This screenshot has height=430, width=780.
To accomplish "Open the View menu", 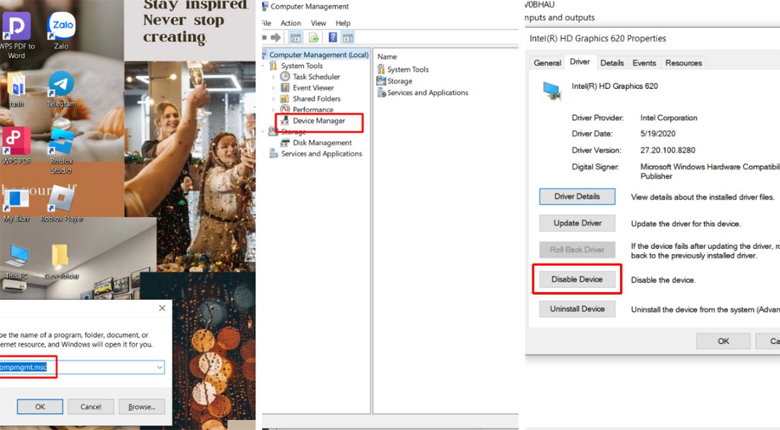I will pyautogui.click(x=318, y=23).
